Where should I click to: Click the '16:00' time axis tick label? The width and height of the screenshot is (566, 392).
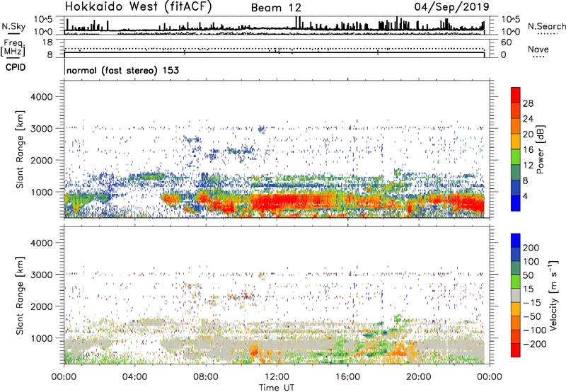pos(347,377)
